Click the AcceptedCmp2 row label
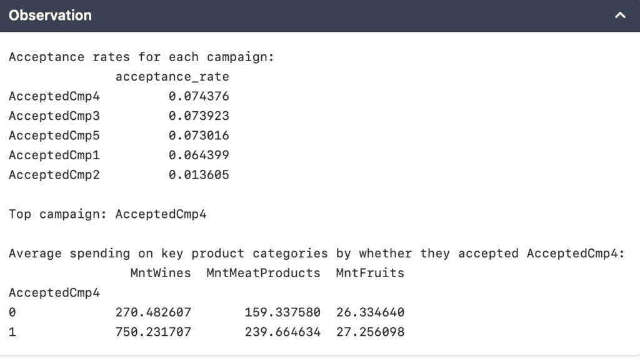 tap(54, 175)
